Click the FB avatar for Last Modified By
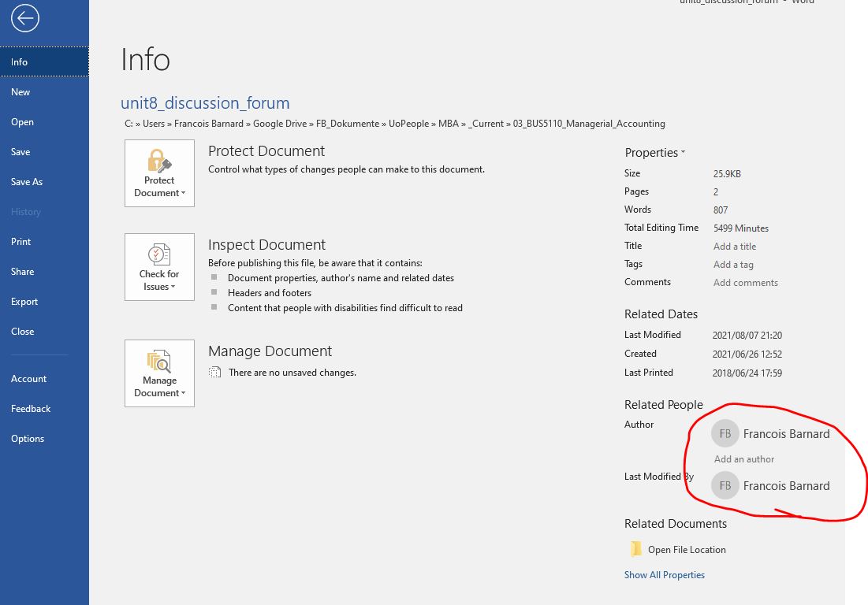This screenshot has height=605, width=868. click(725, 485)
